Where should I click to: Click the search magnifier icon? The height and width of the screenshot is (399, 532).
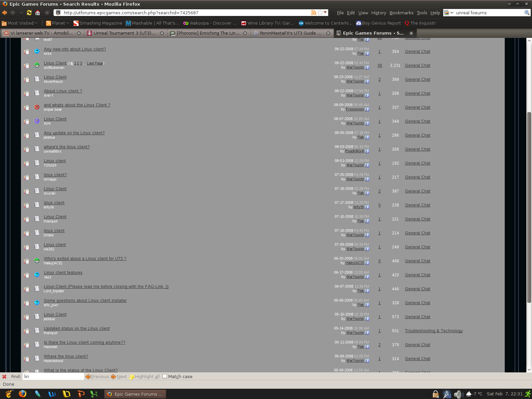pos(527,13)
